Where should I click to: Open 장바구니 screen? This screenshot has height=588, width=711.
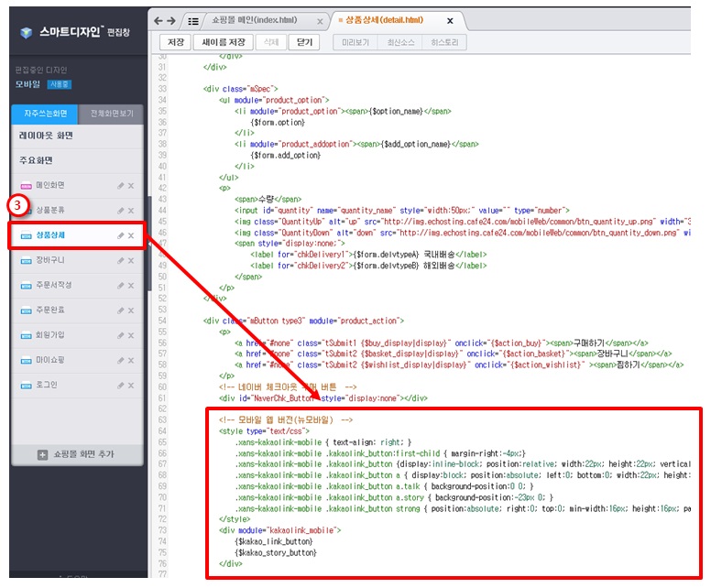pyautogui.click(x=50, y=260)
